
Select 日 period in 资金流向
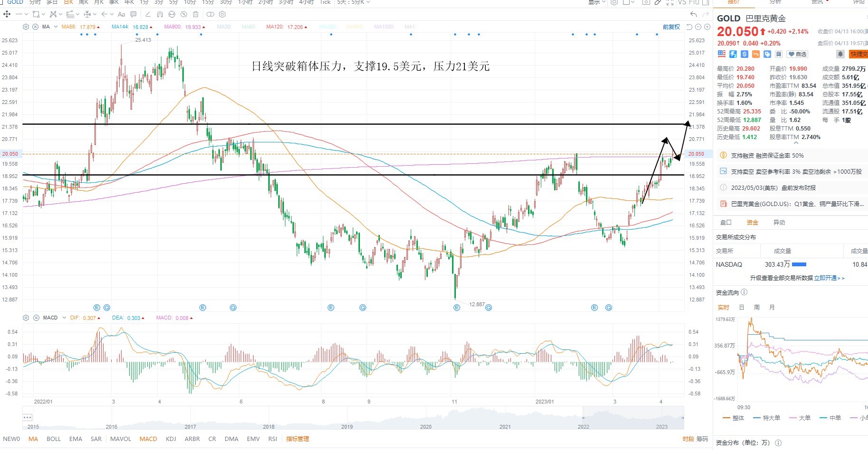pos(742,307)
